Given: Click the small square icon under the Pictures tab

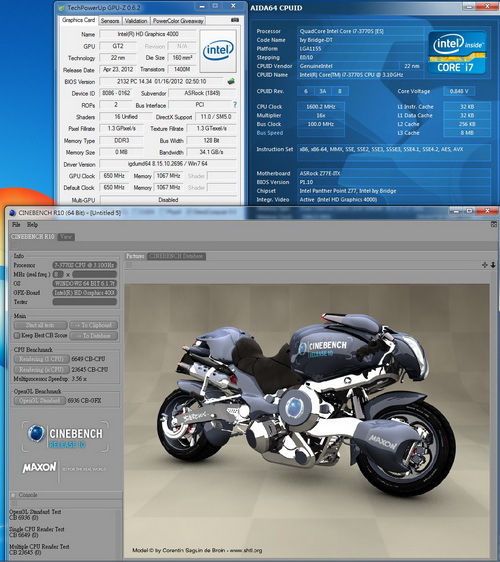Looking at the screenshot, I should pos(129,265).
